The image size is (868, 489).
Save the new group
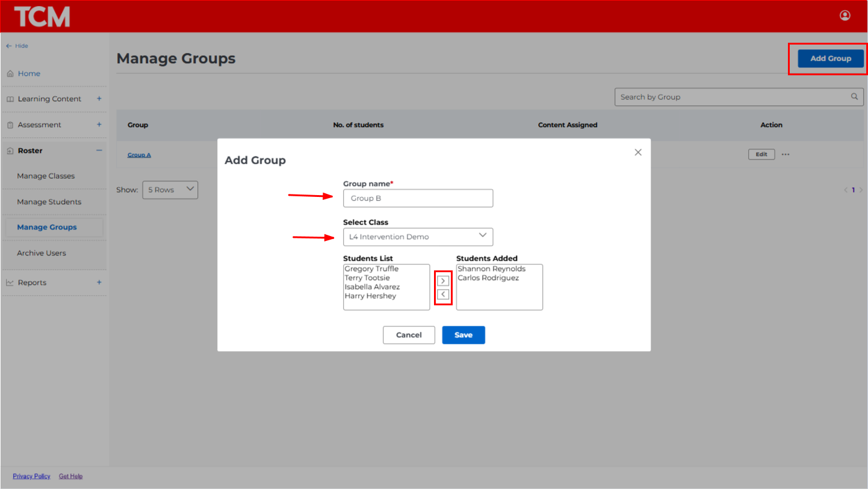(463, 335)
